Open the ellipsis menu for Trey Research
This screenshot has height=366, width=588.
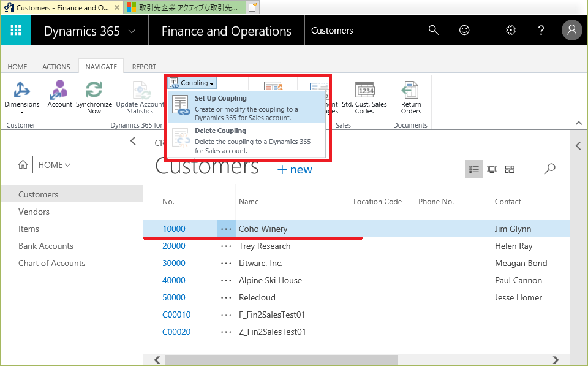(x=226, y=246)
